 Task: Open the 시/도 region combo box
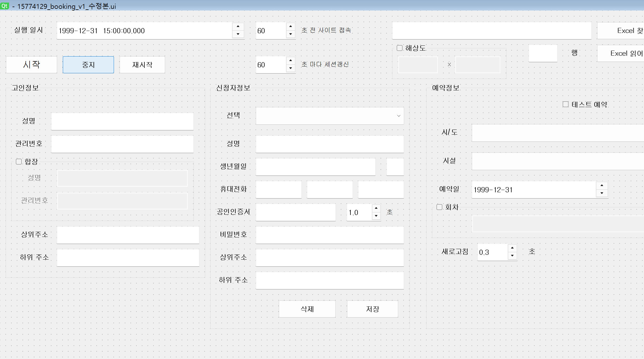[x=557, y=133]
